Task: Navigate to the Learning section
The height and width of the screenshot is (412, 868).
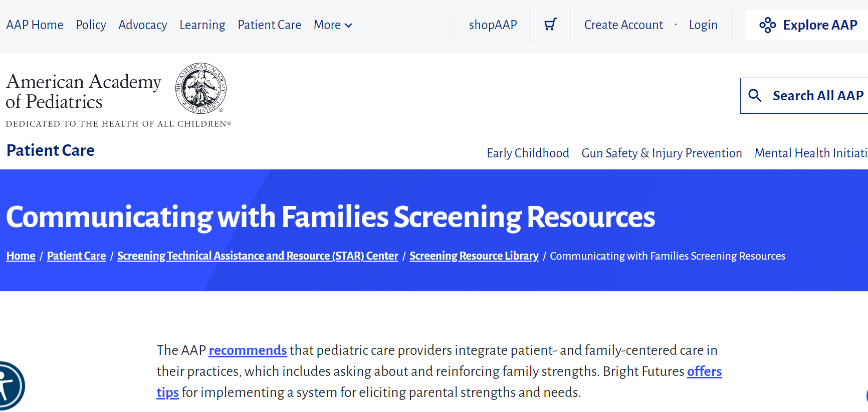Action: [x=202, y=25]
